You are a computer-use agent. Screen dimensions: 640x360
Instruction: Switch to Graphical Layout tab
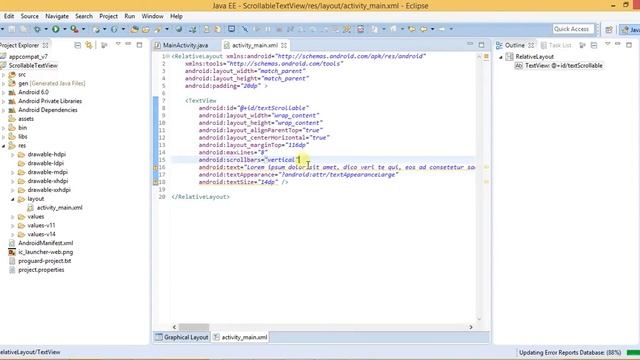coord(182,337)
